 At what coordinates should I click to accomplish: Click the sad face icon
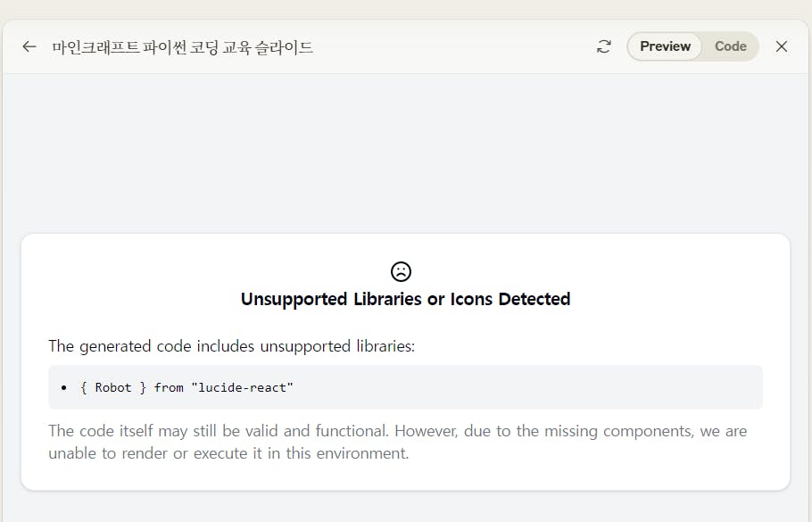401,271
